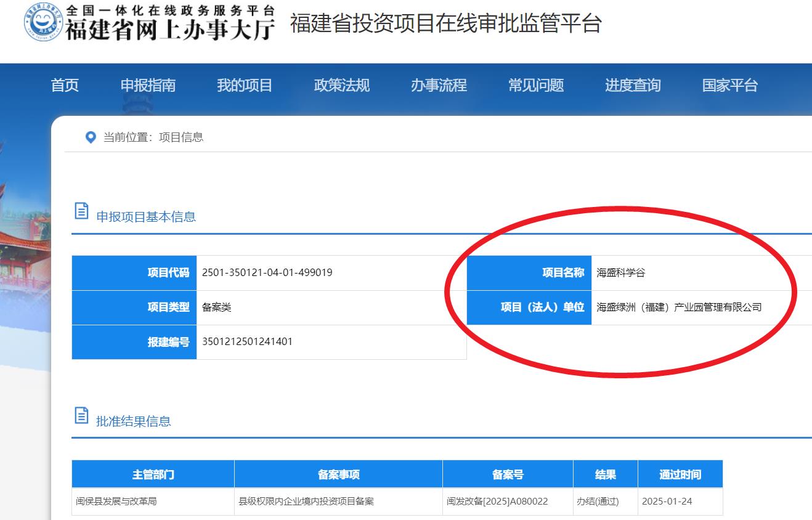Screen dimensions: 812x520
Task: Go to 我的项目 in the navigation bar
Action: 245,86
